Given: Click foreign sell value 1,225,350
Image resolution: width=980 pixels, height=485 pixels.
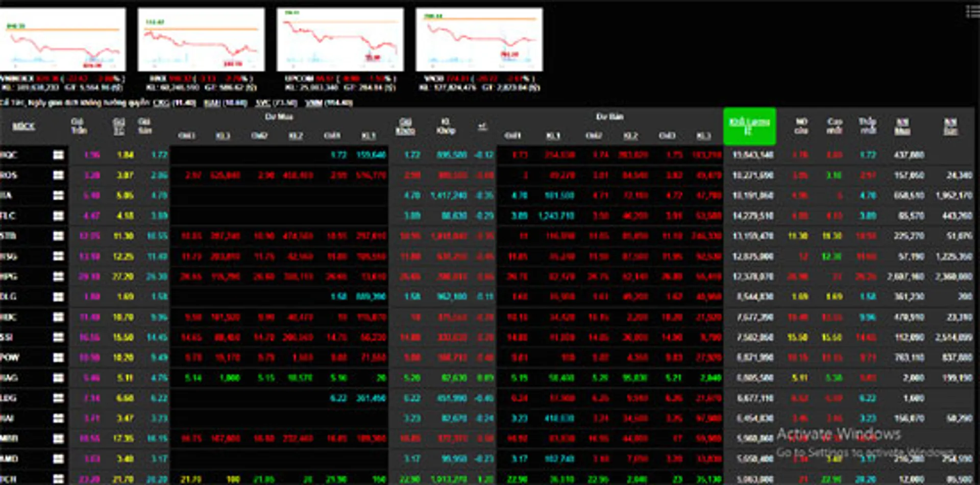Looking at the screenshot, I should point(954,256).
